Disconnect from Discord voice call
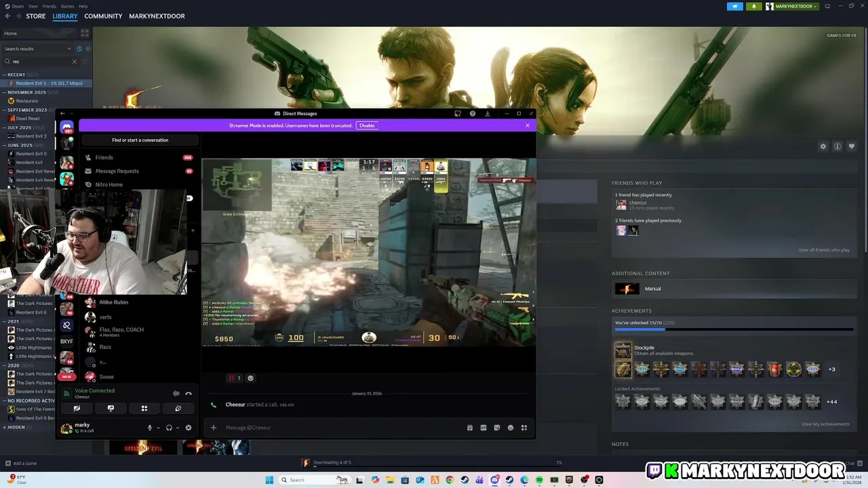 [x=189, y=393]
